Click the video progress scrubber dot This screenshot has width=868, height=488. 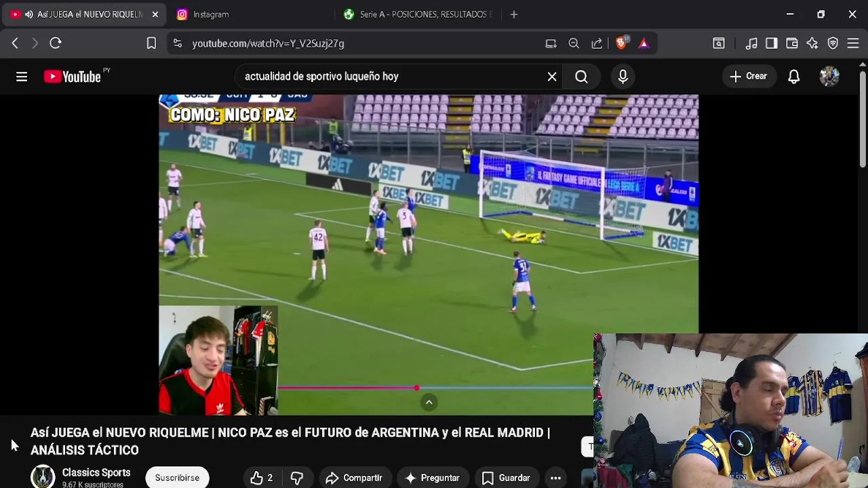click(416, 388)
